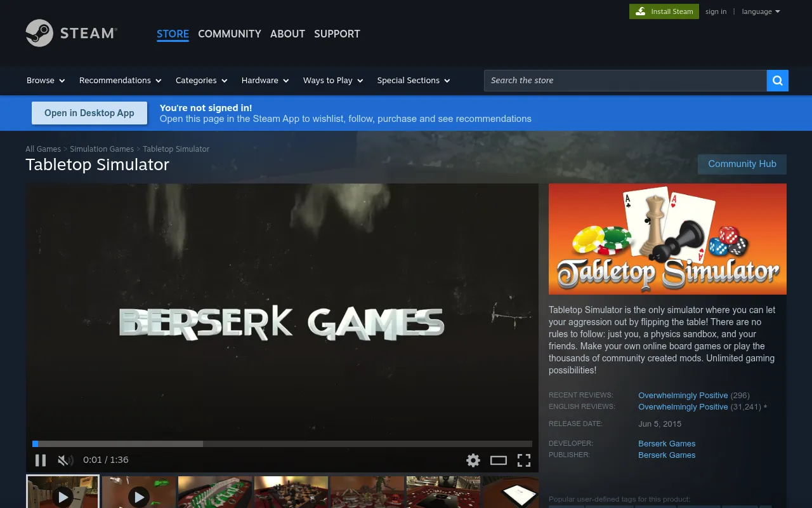The height and width of the screenshot is (508, 812).
Task: Open Simulation Games breadcrumb
Action: coord(101,149)
